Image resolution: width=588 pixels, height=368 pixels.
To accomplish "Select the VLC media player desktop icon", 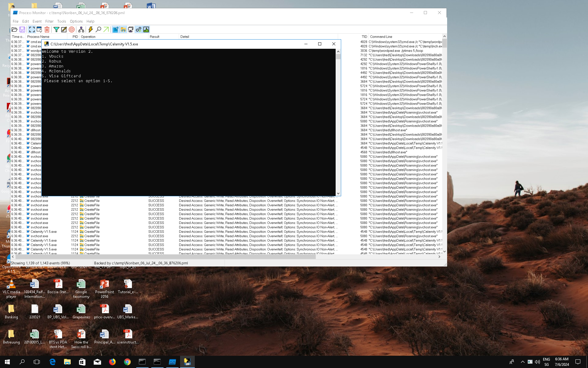I will tap(11, 289).
